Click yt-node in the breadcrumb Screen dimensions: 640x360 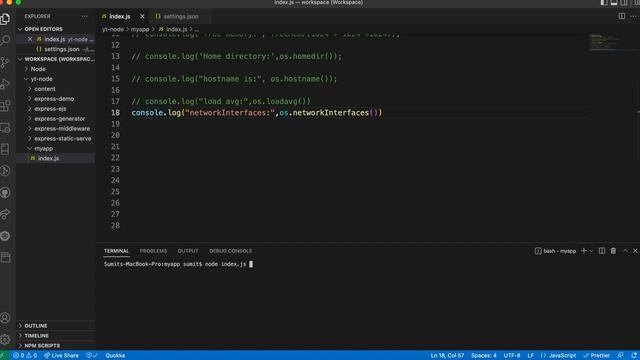(113, 29)
